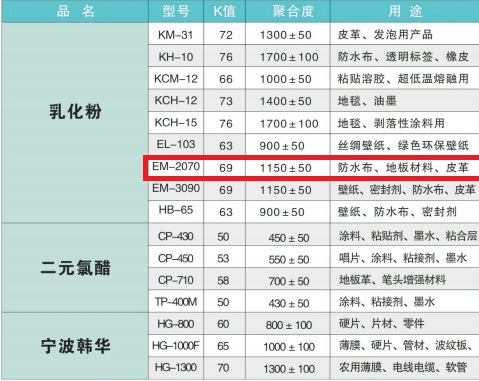Click model cell HG-1300

[x=176, y=368]
